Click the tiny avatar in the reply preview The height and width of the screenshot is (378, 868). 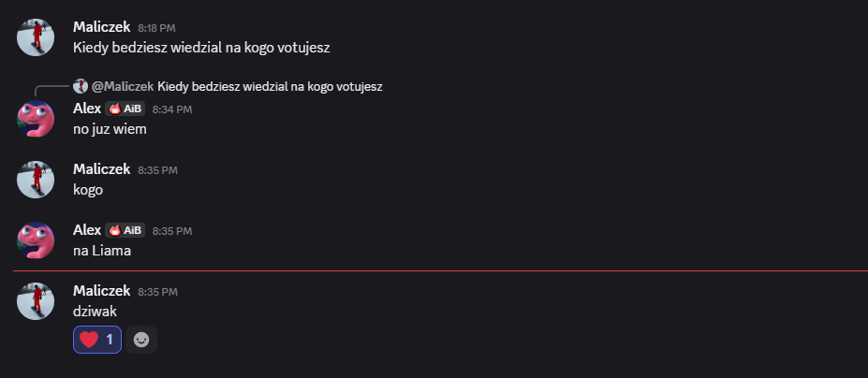(x=81, y=86)
